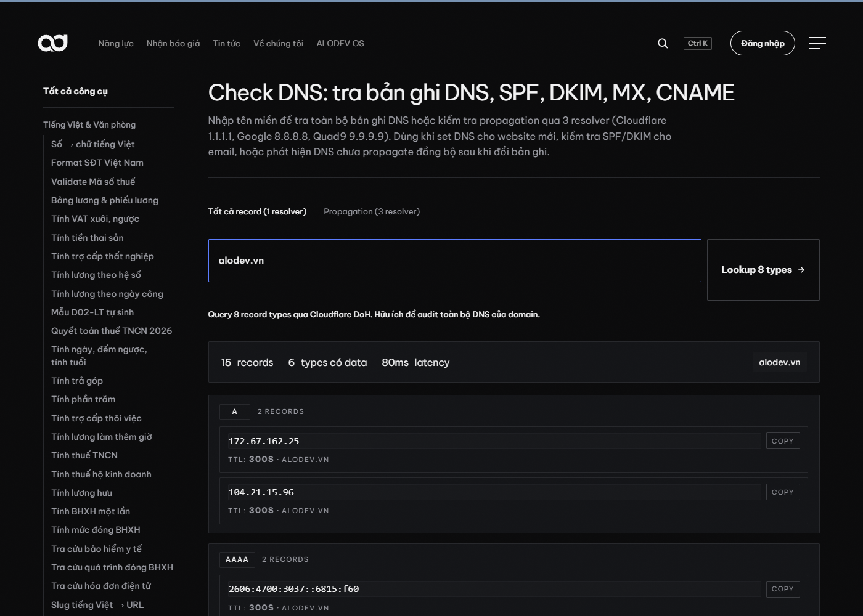Image resolution: width=863 pixels, height=616 pixels.
Task: Focus the domain input containing alodev.vn
Action: click(455, 261)
